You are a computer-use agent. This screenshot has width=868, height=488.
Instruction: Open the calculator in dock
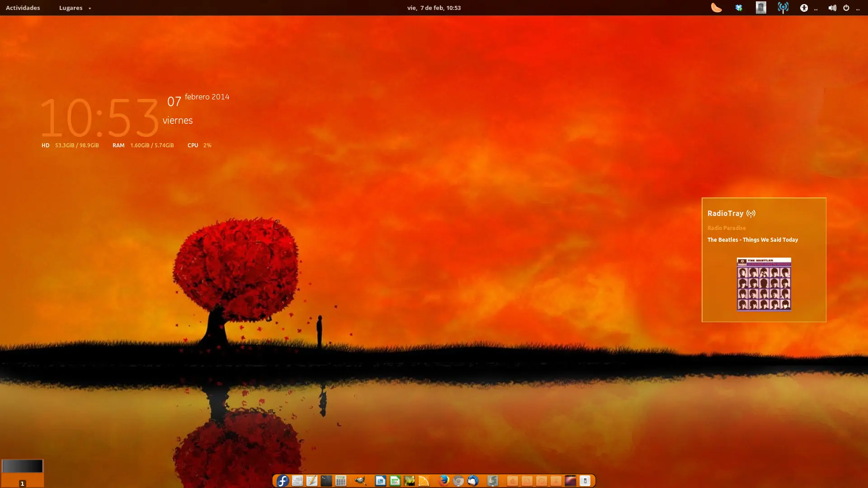coord(341,481)
